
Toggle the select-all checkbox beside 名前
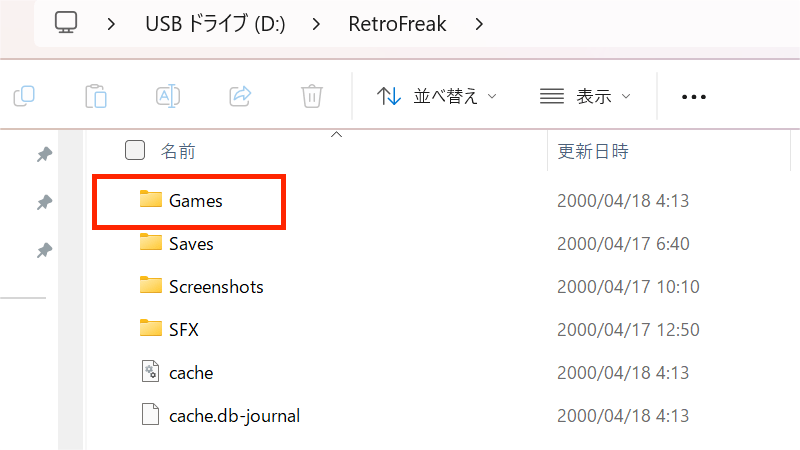(x=135, y=151)
